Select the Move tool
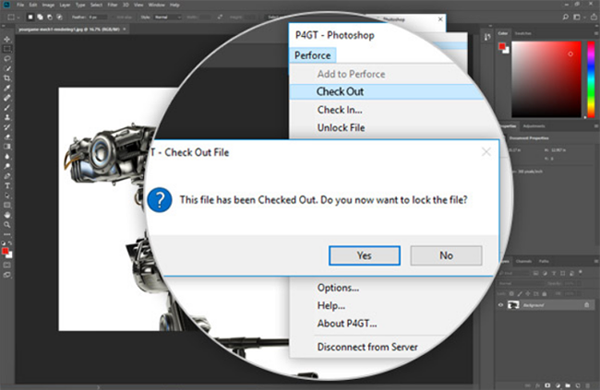This screenshot has width=600, height=390. click(x=7, y=39)
